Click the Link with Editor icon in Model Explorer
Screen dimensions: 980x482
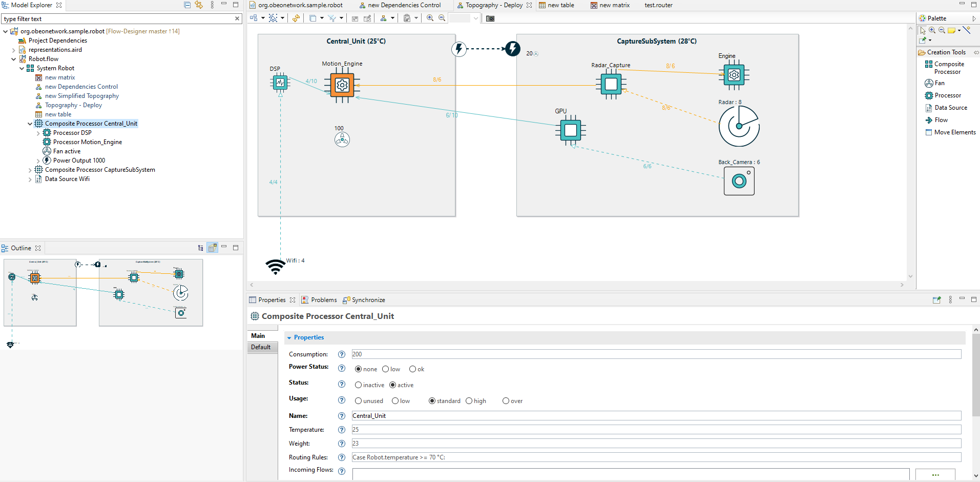tap(199, 5)
